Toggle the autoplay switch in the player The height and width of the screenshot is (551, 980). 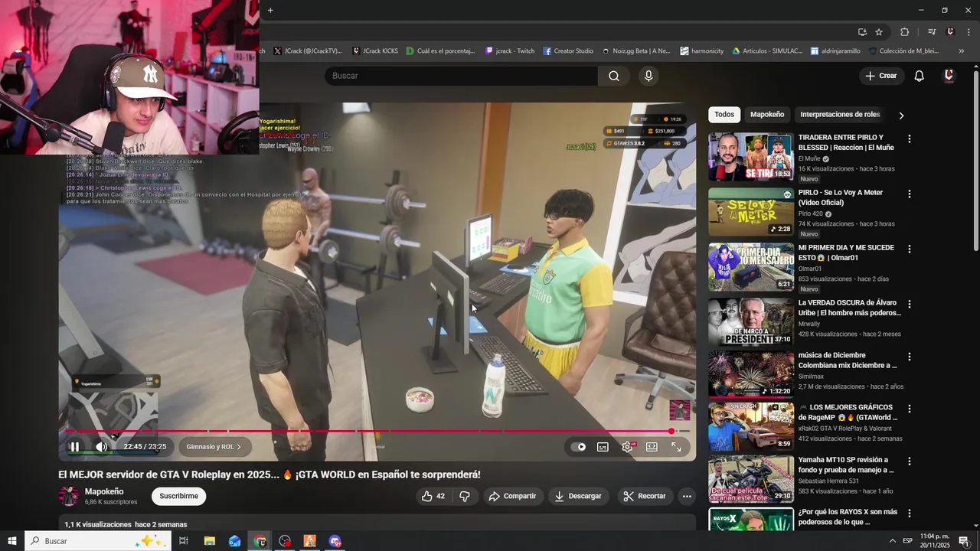578,447
